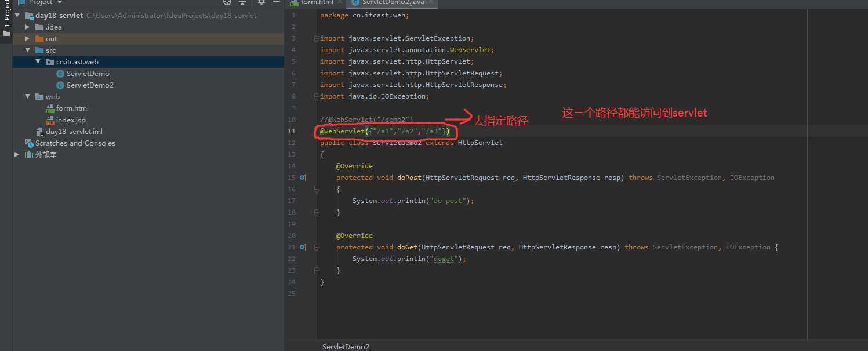
Task: Click the import java.io.IOException line
Action: point(375,96)
